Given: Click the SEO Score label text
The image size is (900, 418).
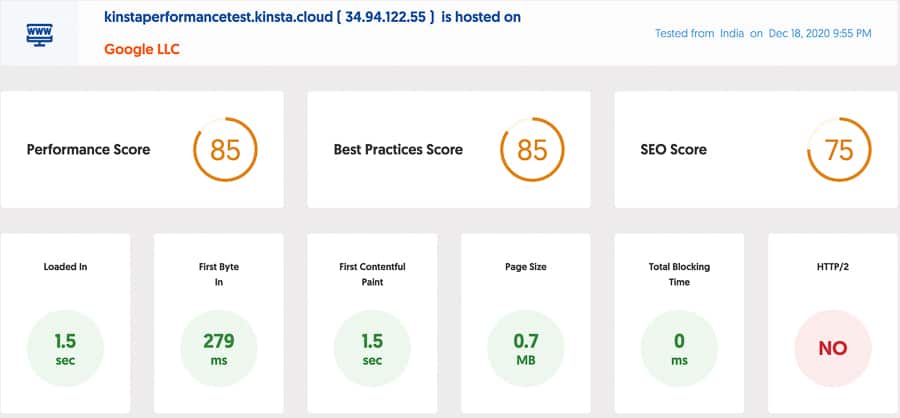Looking at the screenshot, I should pyautogui.click(x=673, y=150).
